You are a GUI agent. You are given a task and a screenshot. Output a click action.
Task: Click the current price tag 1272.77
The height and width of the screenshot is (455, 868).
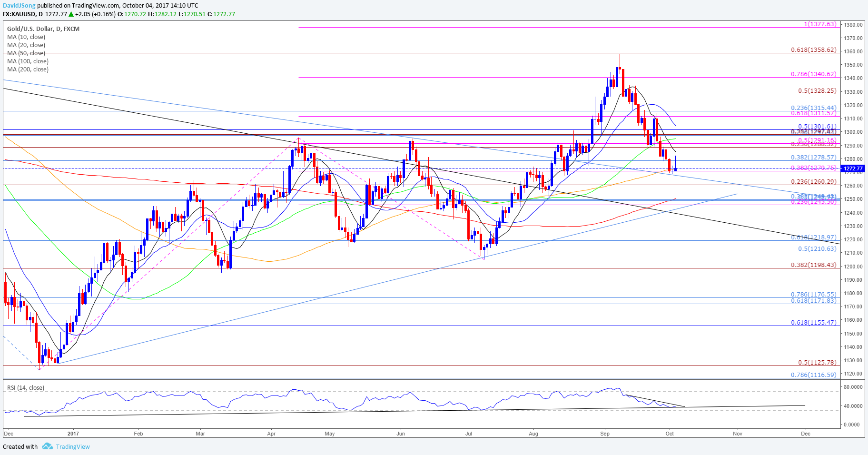coord(853,168)
